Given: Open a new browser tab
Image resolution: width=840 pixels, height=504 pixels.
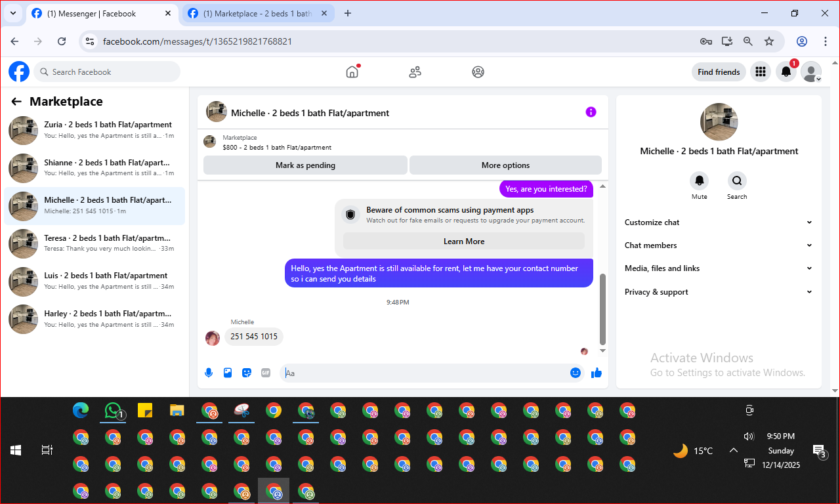Looking at the screenshot, I should click(348, 13).
